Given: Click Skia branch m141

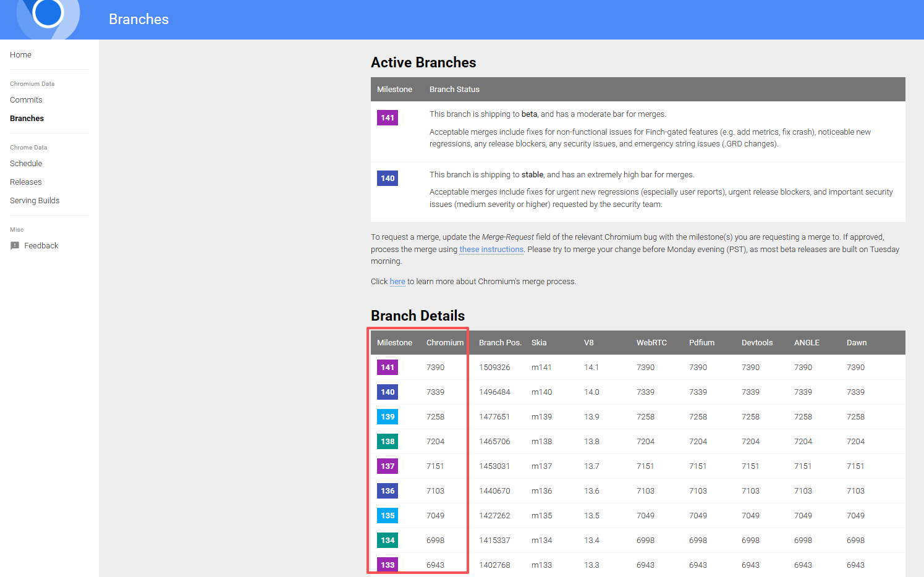Looking at the screenshot, I should pos(541,368).
